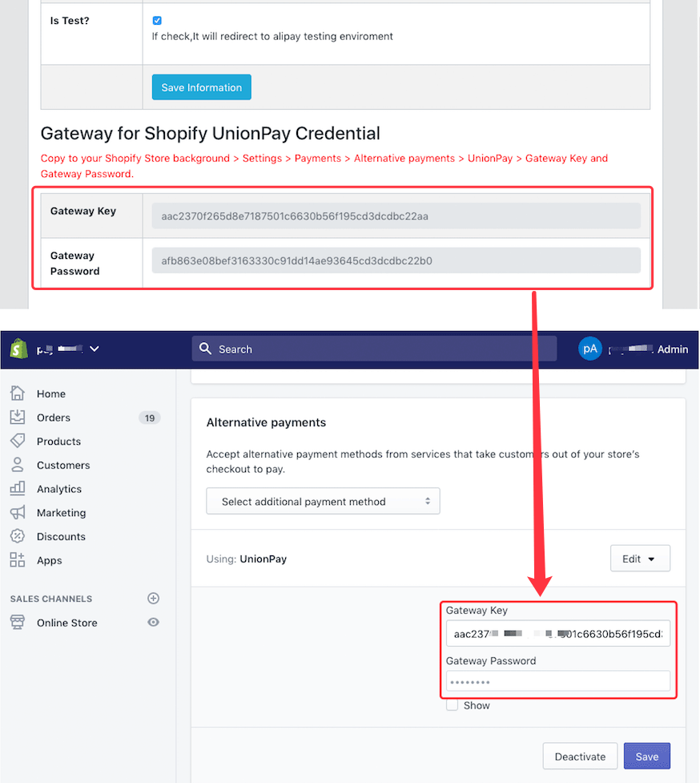
Task: Click the Analytics bar chart icon
Action: coord(18,489)
